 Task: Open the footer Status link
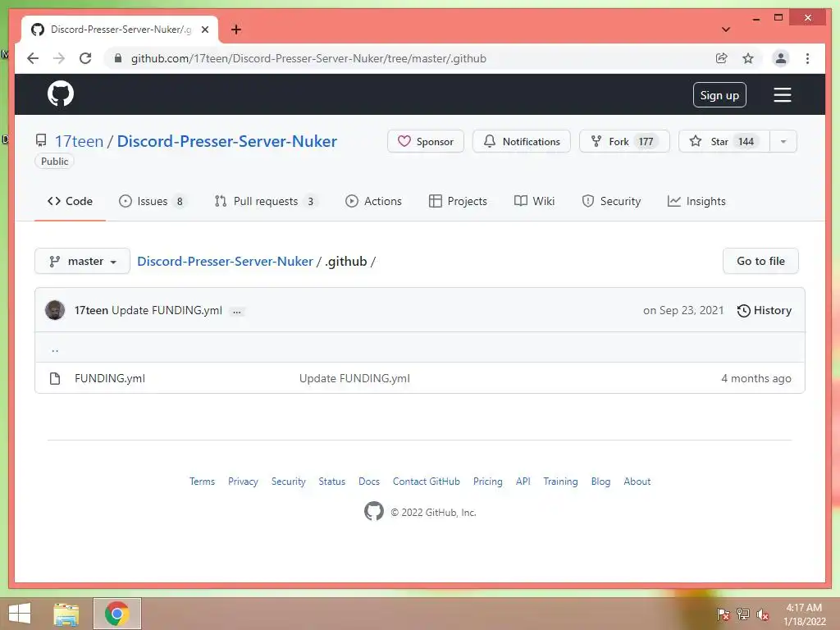point(331,481)
